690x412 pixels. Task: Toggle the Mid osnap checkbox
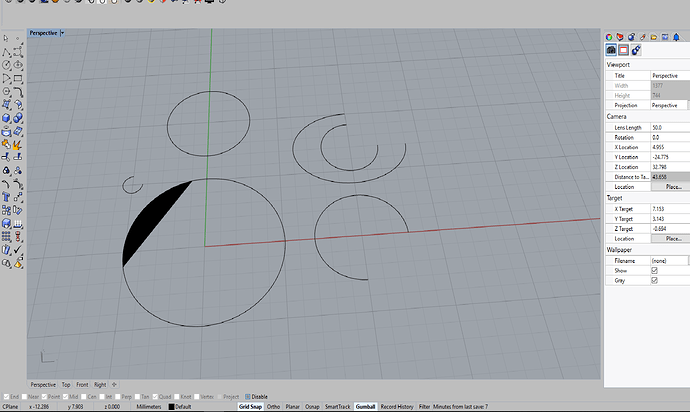pos(65,397)
